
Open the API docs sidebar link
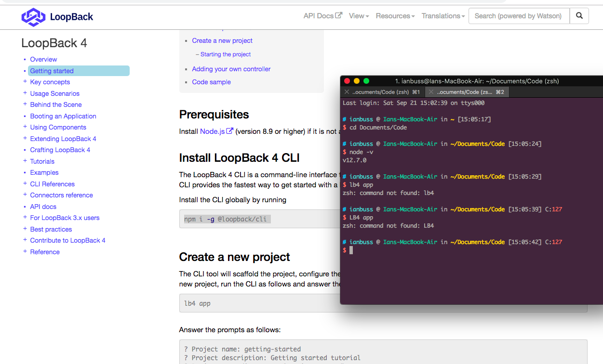click(x=43, y=207)
